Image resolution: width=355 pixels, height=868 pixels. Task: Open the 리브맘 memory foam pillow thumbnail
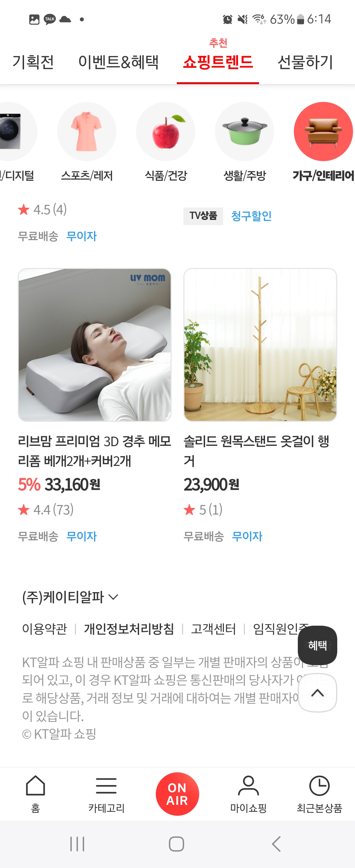[x=95, y=345]
